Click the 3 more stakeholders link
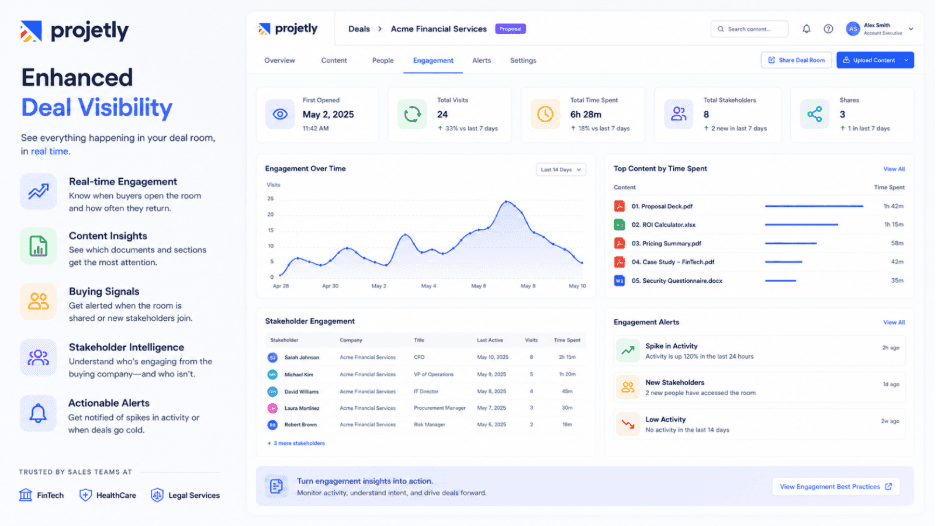The width and height of the screenshot is (936, 526). pos(296,443)
